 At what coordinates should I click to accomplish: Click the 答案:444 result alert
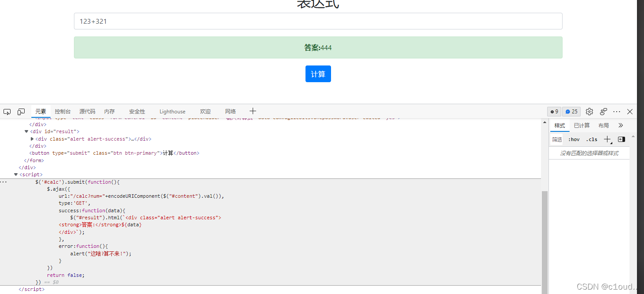coord(318,47)
